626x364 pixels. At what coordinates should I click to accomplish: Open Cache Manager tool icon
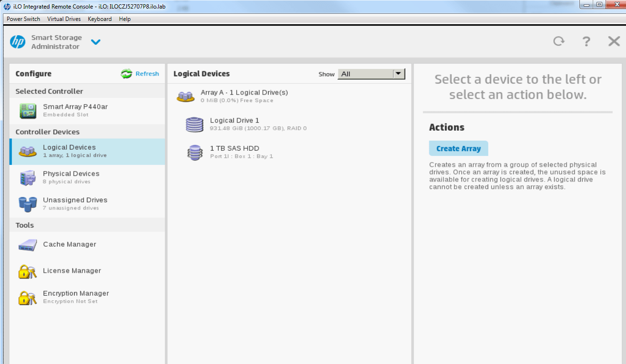[28, 245]
